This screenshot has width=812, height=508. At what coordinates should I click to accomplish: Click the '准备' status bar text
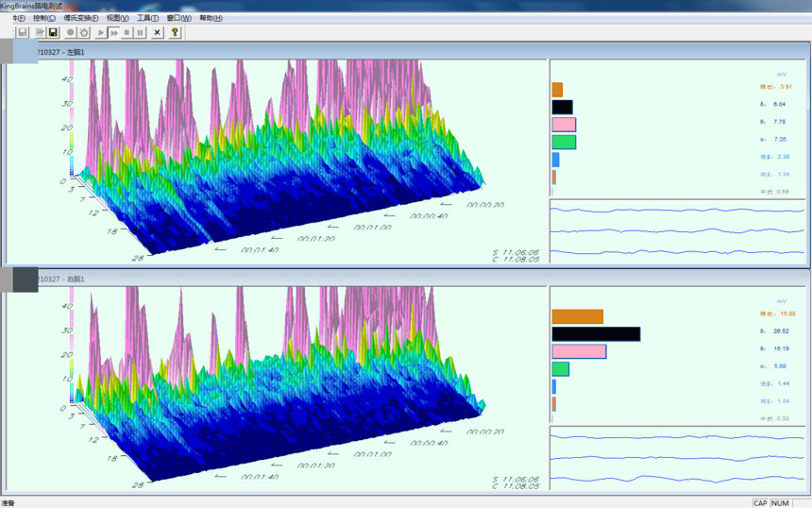(x=8, y=503)
